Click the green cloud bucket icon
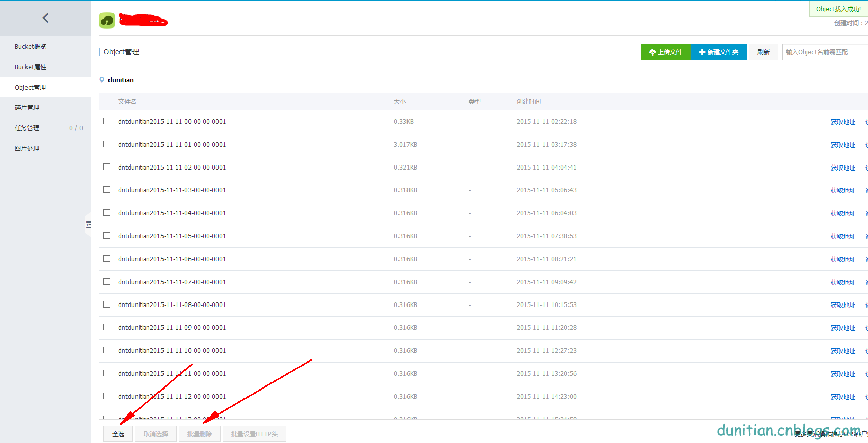 click(107, 20)
